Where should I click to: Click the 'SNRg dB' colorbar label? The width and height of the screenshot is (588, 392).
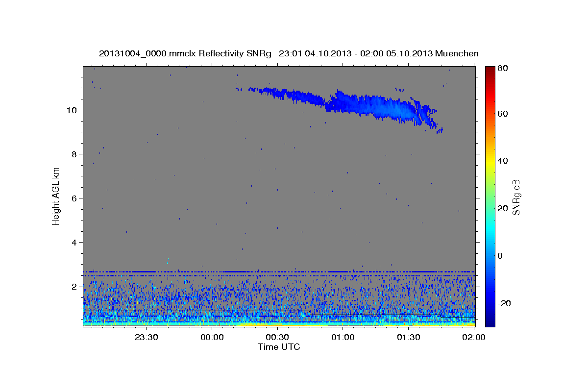516,197
